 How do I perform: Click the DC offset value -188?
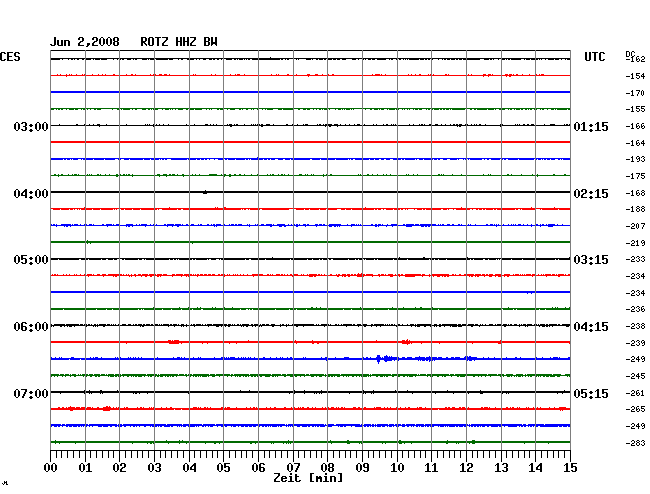pyautogui.click(x=635, y=209)
